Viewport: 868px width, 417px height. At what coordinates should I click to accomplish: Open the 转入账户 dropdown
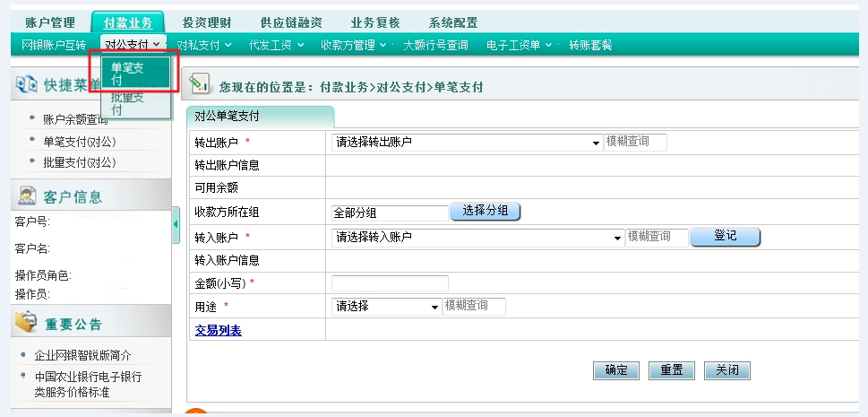(x=477, y=237)
